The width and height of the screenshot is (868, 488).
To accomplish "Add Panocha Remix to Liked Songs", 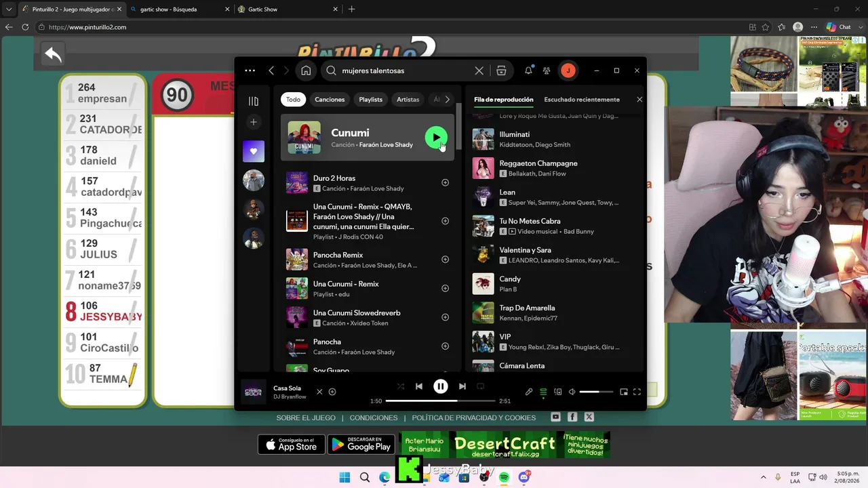I will pos(445,260).
